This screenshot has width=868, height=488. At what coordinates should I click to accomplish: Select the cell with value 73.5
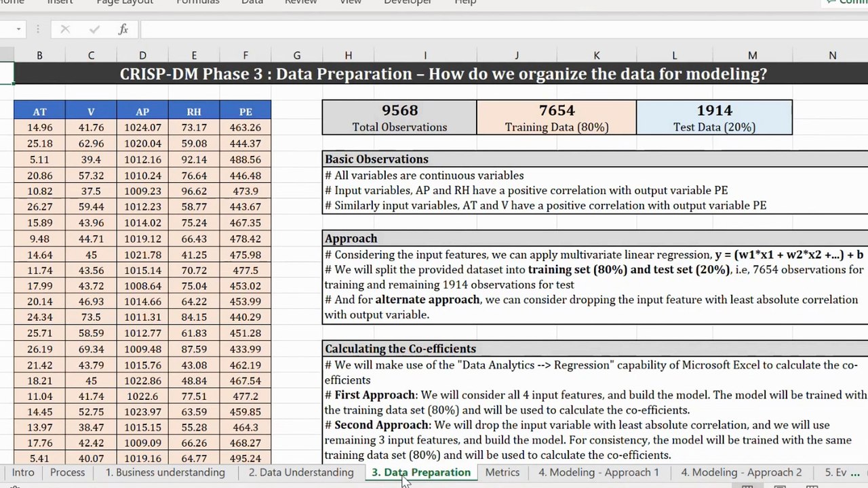coord(91,317)
